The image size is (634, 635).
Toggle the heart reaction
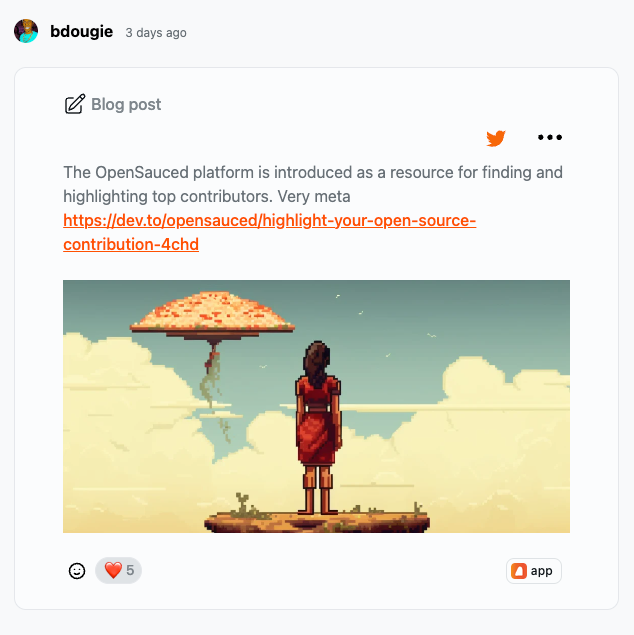coord(118,571)
